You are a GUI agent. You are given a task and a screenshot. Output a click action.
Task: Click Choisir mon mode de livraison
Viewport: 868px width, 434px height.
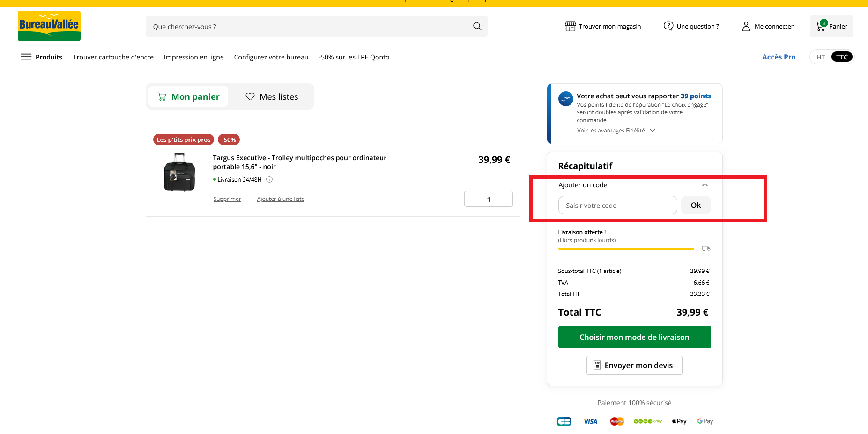coord(634,337)
